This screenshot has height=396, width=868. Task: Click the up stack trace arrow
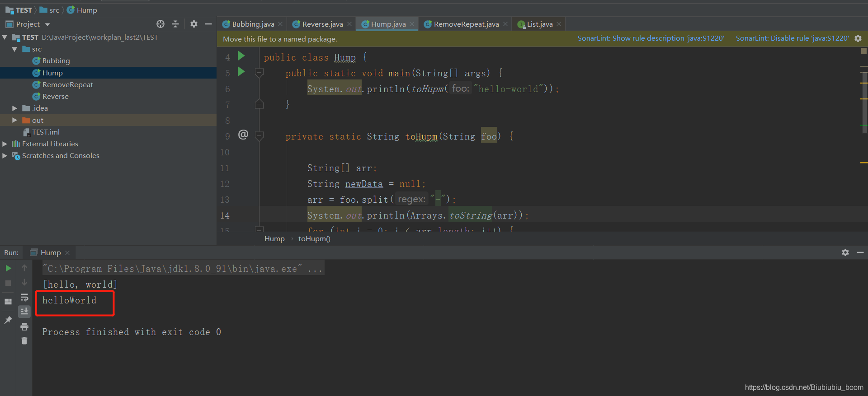(24, 268)
